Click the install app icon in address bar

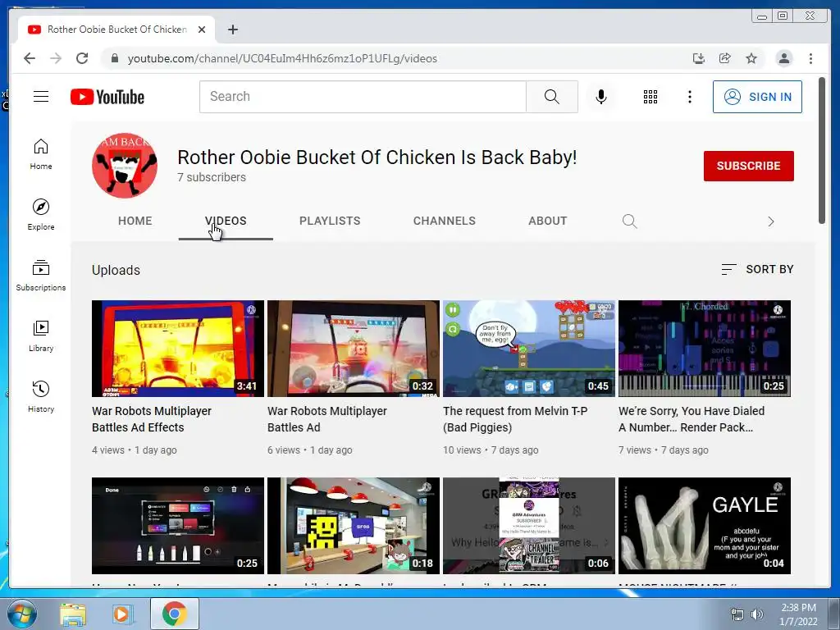click(699, 58)
